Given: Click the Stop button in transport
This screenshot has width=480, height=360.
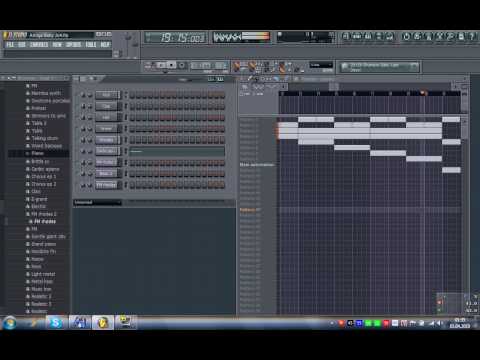Looking at the screenshot, I should coord(171,65).
